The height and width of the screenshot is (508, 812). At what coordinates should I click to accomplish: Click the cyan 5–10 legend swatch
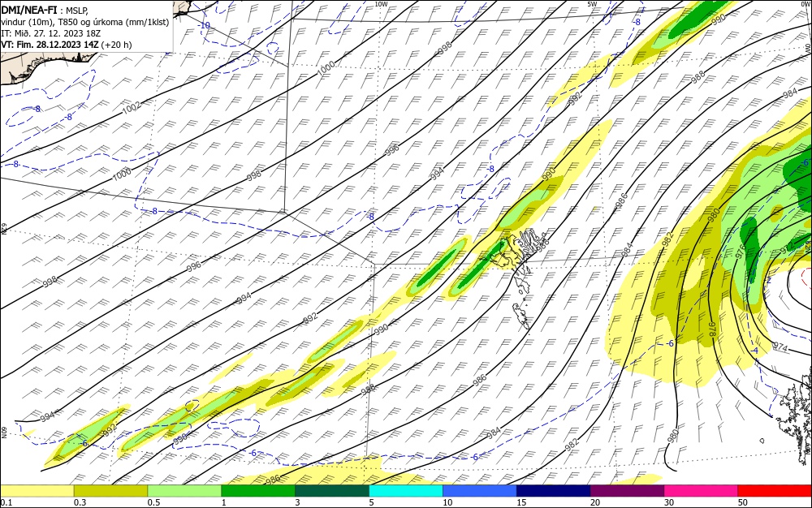406,491
